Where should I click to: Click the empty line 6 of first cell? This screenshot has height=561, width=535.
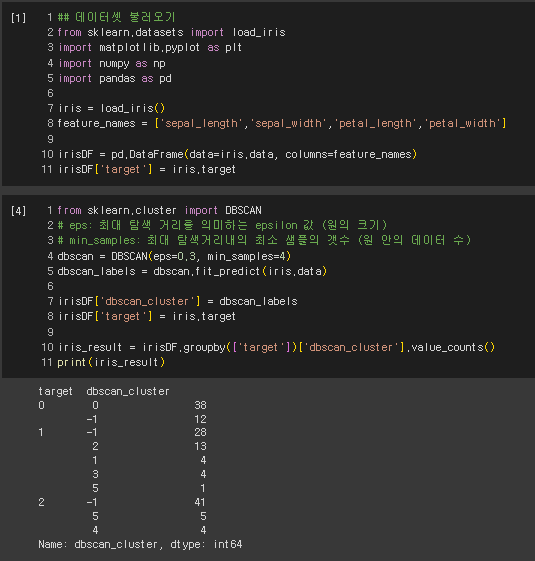pyautogui.click(x=50, y=93)
